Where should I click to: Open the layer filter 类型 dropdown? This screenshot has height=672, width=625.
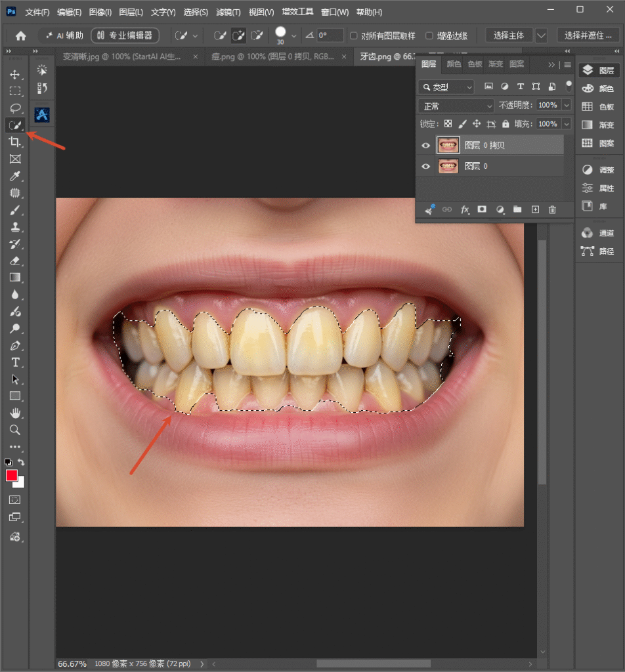coord(446,87)
